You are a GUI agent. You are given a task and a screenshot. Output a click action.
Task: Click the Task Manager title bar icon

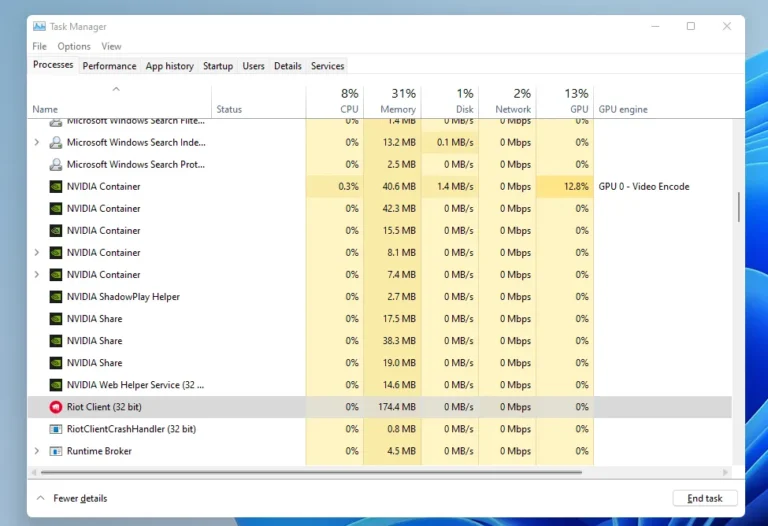tap(39, 26)
